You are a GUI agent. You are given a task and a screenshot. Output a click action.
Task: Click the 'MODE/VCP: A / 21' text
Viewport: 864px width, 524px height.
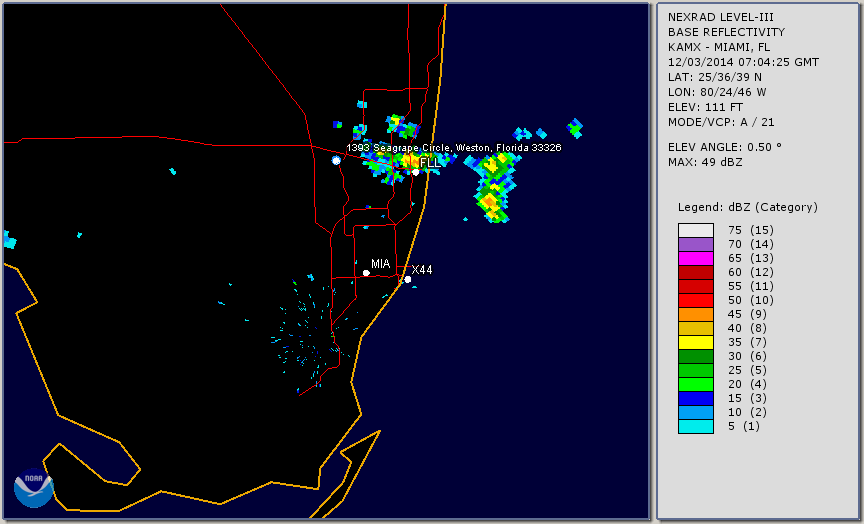721,122
